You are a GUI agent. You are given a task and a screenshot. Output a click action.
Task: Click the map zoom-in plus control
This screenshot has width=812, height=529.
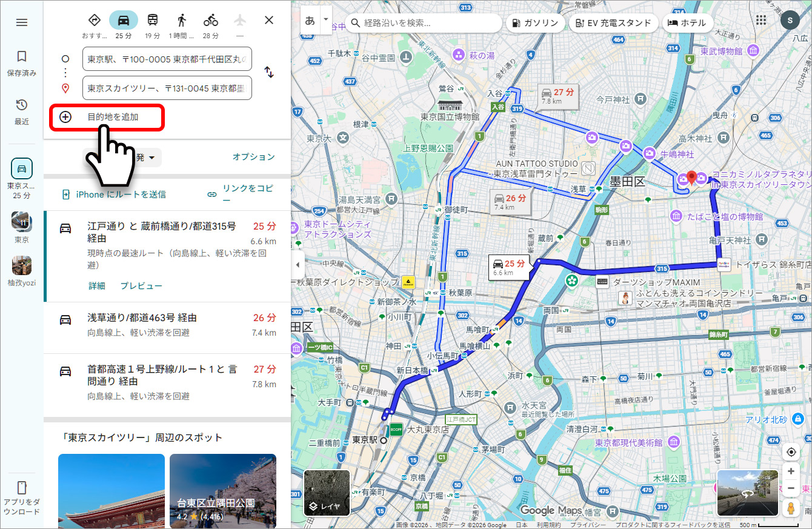(790, 471)
